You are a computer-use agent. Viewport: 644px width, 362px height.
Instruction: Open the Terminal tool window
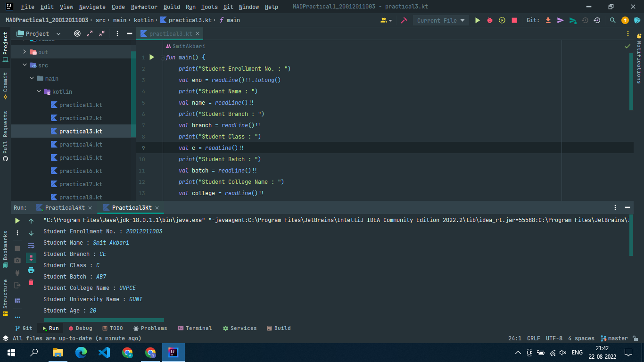[195, 328]
